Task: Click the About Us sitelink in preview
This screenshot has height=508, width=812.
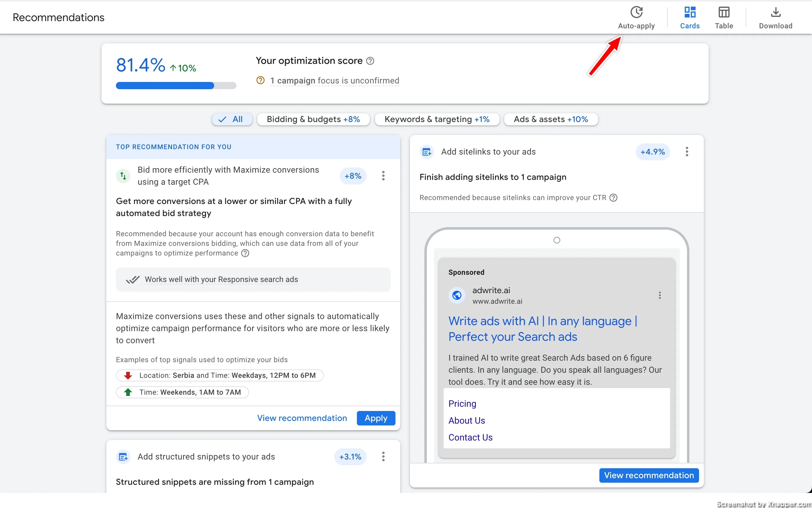Action: click(467, 420)
